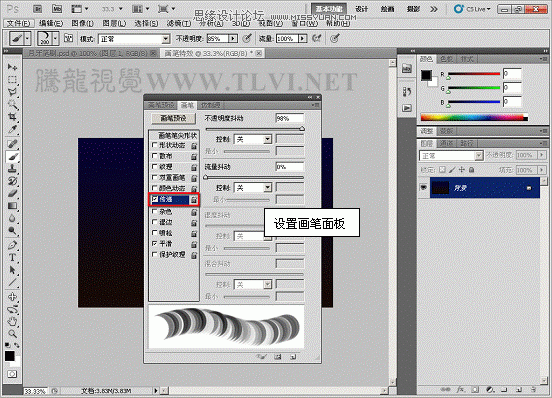The image size is (552, 398).
Task: Enable the 双重画笔 checkbox
Action: [155, 177]
